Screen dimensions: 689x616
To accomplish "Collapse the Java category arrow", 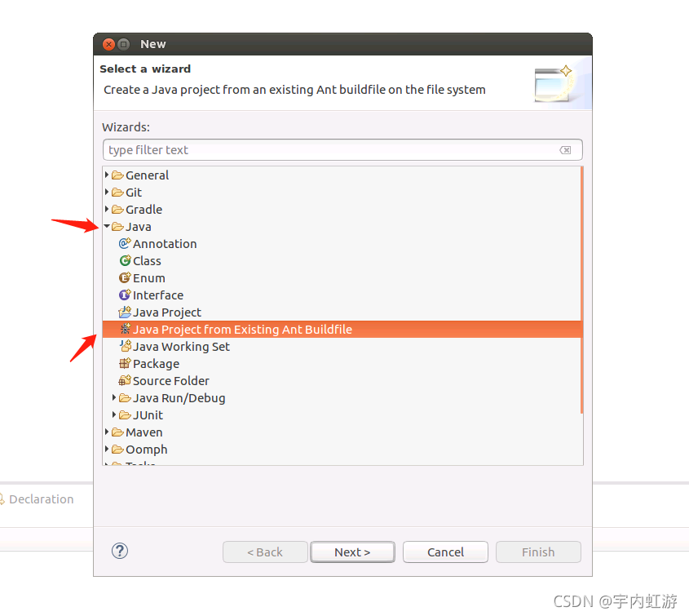I will [x=107, y=226].
